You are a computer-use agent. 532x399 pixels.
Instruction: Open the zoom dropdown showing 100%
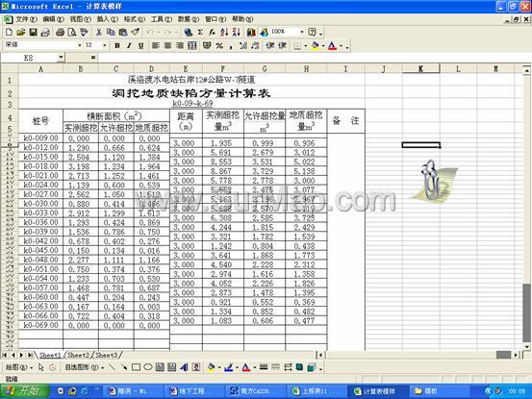[302, 32]
